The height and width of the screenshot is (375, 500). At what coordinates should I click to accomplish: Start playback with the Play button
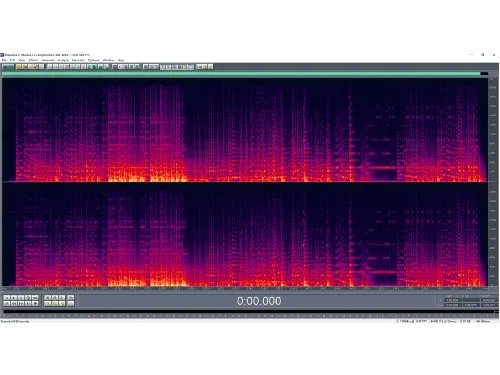14,298
